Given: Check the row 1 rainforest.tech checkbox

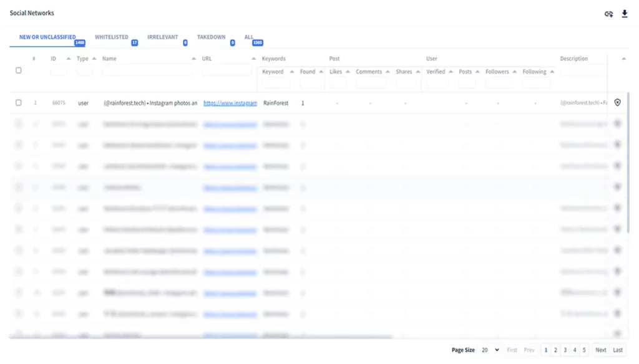Looking at the screenshot, I should (x=18, y=103).
